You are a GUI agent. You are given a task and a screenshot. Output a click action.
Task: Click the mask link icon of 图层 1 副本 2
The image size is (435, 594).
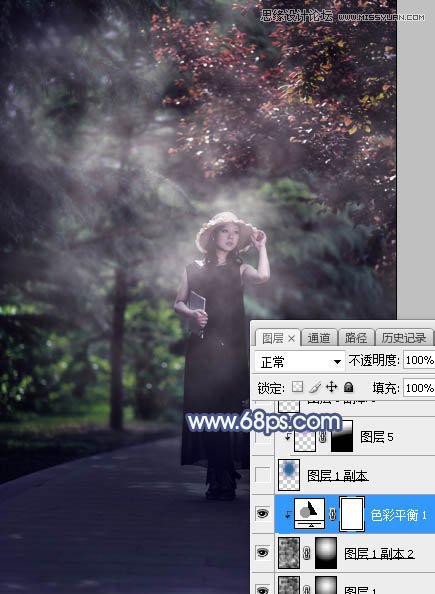tap(307, 553)
